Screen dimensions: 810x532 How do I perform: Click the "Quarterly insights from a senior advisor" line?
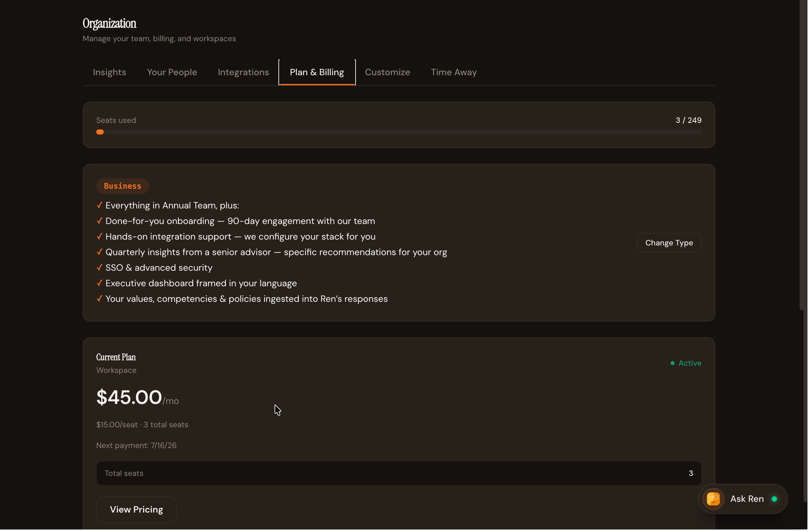[x=277, y=253]
